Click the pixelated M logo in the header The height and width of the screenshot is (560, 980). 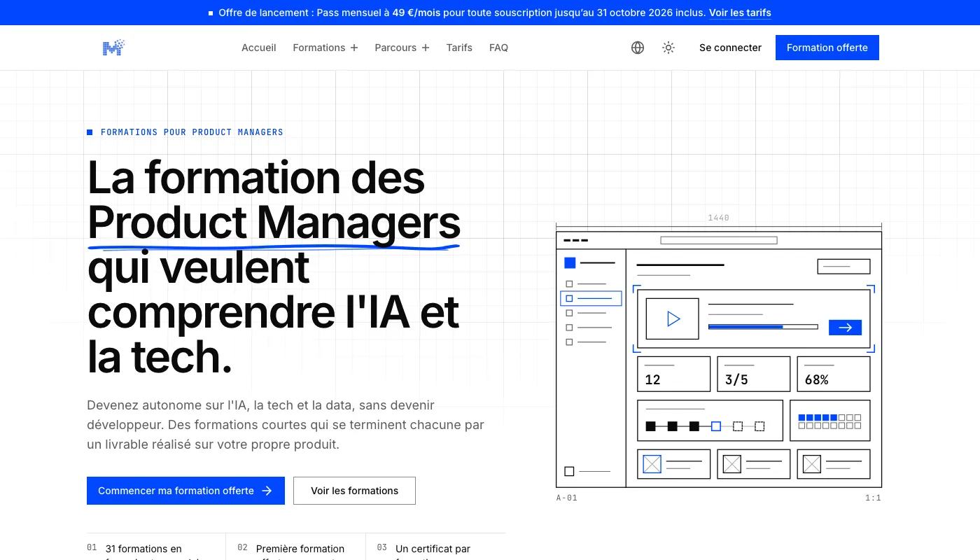pyautogui.click(x=113, y=48)
